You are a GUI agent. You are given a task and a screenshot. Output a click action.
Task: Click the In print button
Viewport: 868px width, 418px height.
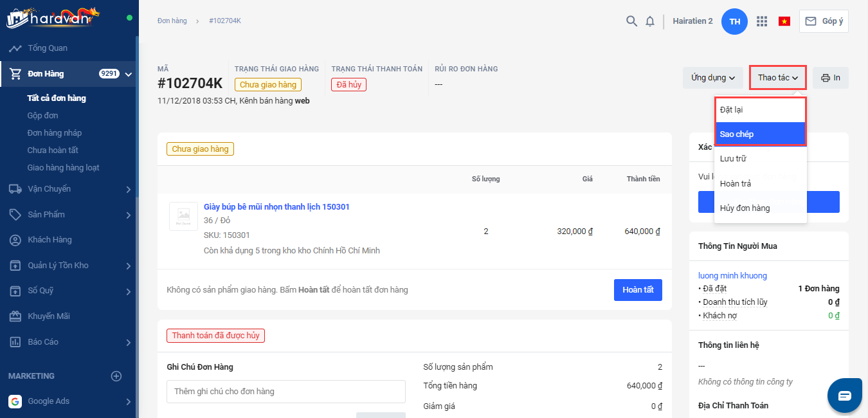830,78
